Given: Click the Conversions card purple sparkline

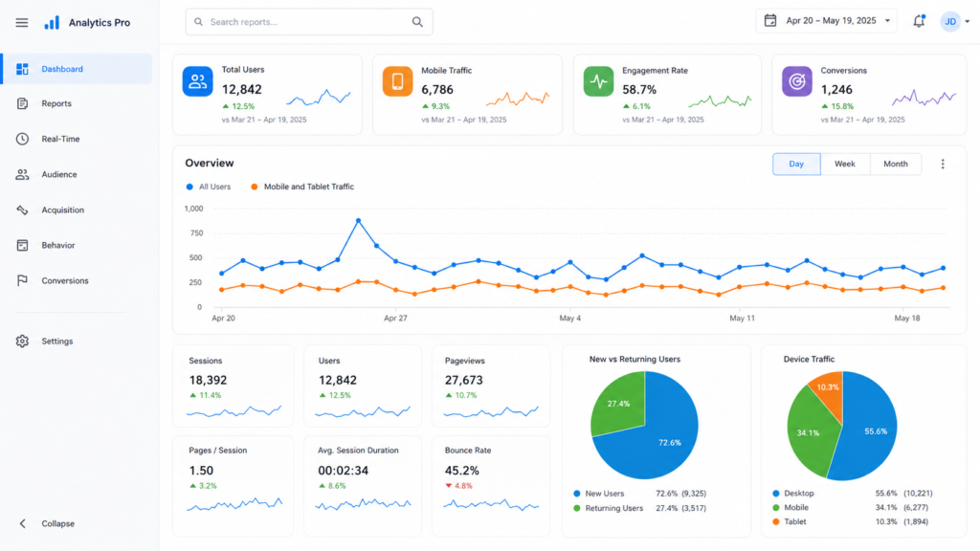Looking at the screenshot, I should coord(924,98).
